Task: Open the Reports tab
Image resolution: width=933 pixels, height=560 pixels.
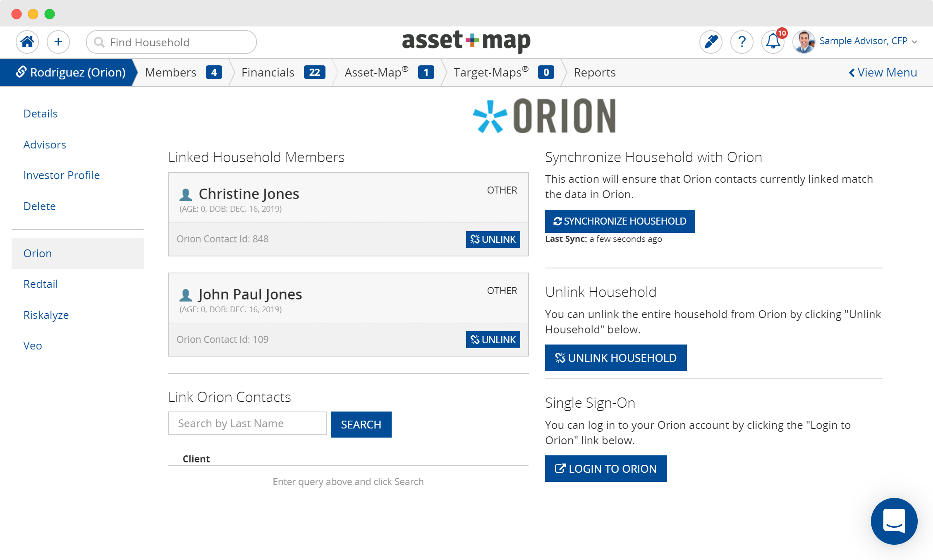Action: [x=594, y=72]
